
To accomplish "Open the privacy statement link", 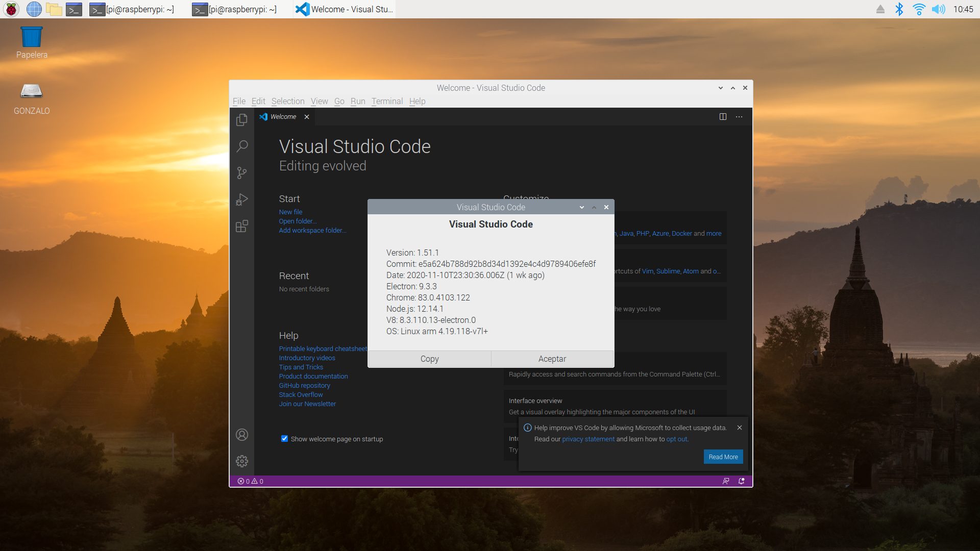I will [588, 439].
